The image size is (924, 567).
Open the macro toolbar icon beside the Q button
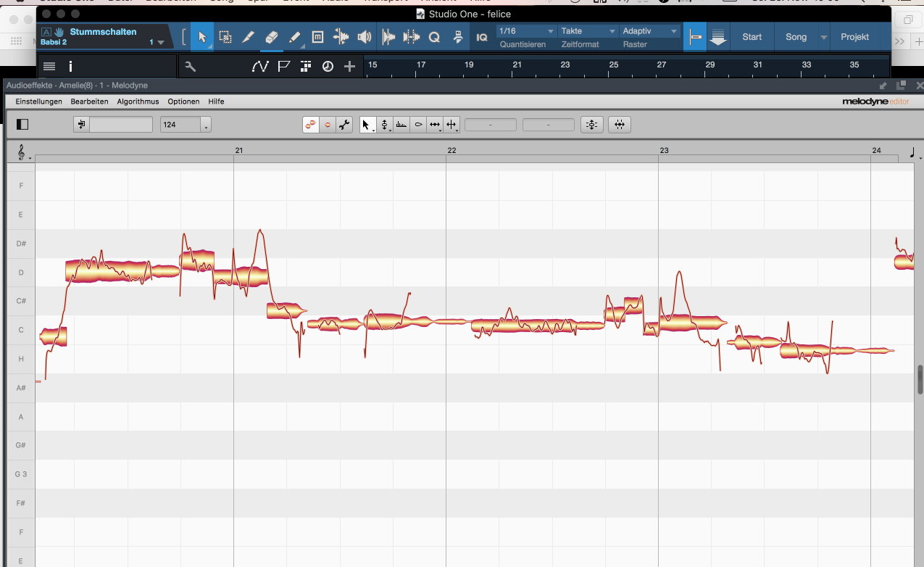(x=458, y=37)
